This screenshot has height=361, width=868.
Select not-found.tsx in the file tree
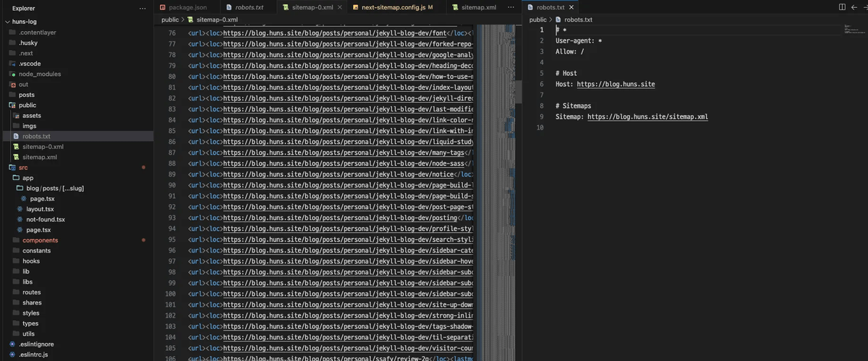pyautogui.click(x=46, y=219)
